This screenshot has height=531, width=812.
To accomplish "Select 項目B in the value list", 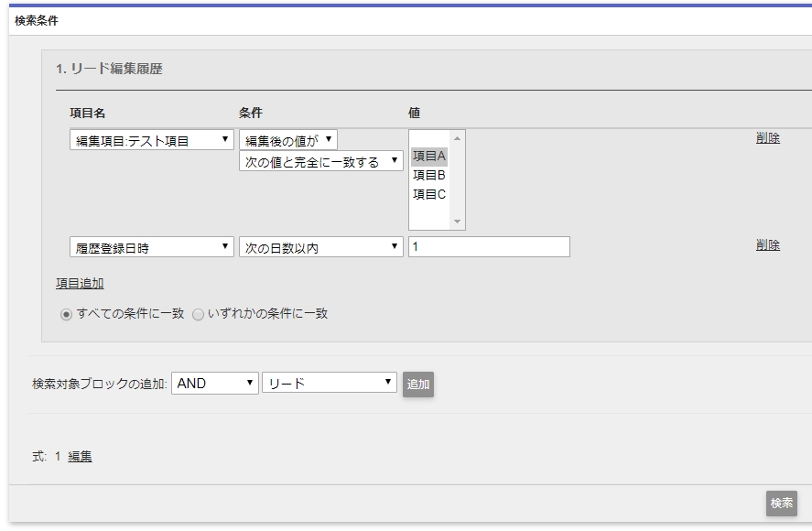I will (429, 175).
